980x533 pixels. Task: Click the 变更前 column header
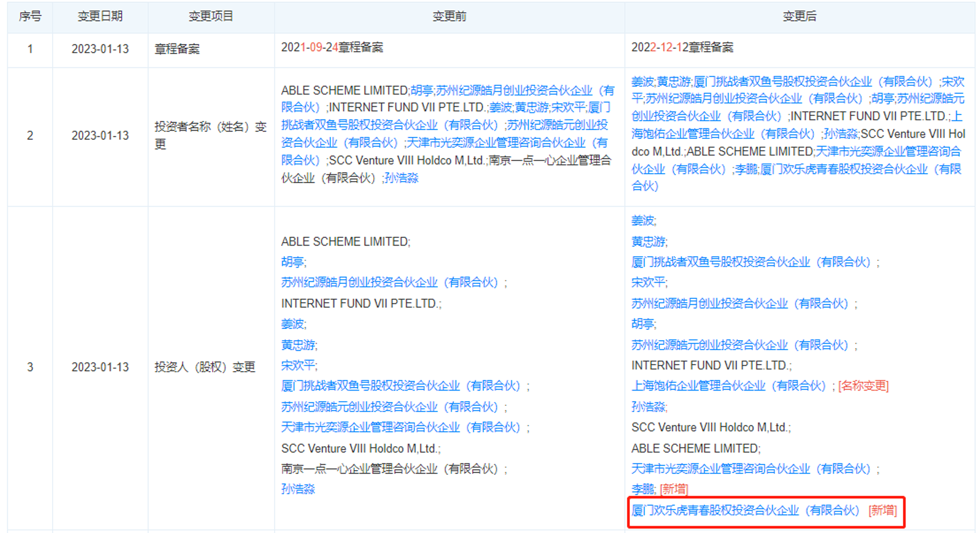pyautogui.click(x=449, y=16)
